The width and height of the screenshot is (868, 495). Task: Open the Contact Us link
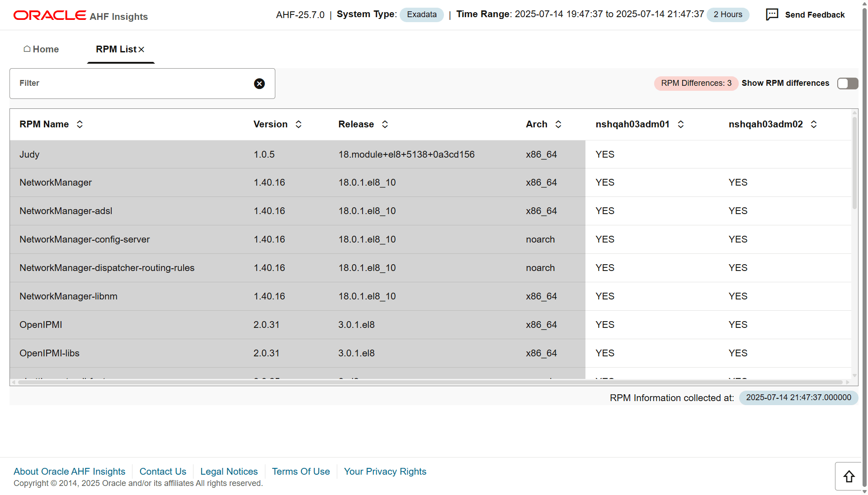tap(163, 472)
